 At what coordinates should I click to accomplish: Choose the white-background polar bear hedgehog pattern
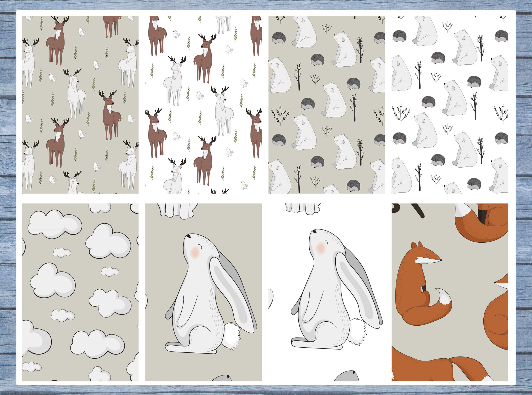pyautogui.click(x=449, y=105)
